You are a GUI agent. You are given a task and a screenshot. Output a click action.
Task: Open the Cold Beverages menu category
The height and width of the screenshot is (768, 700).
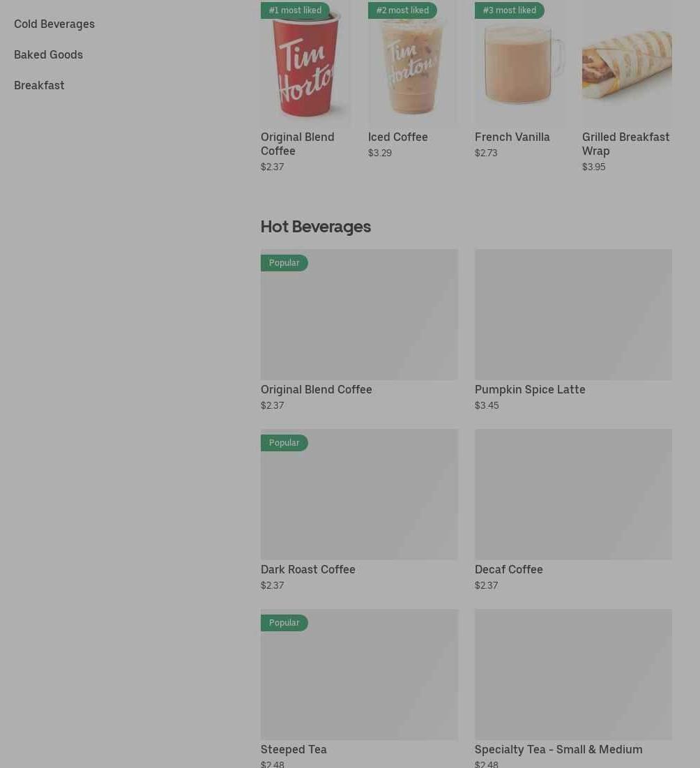[54, 24]
